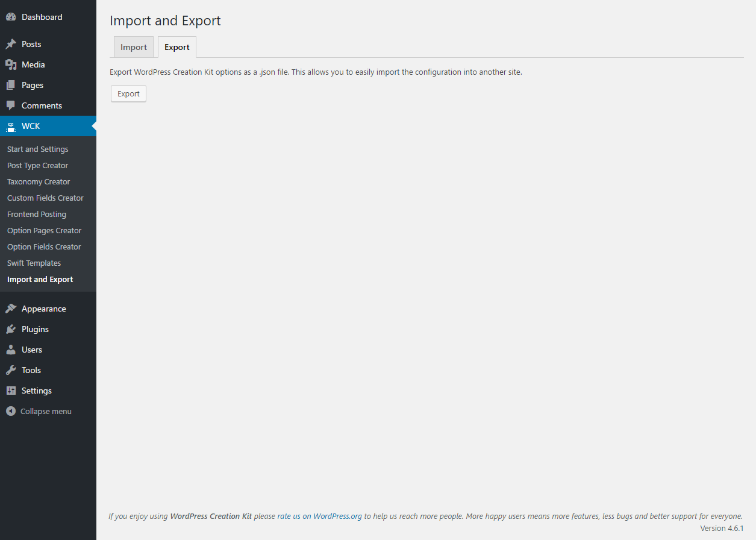The image size is (756, 540).
Task: Open the Pages menu label
Action: (x=33, y=85)
